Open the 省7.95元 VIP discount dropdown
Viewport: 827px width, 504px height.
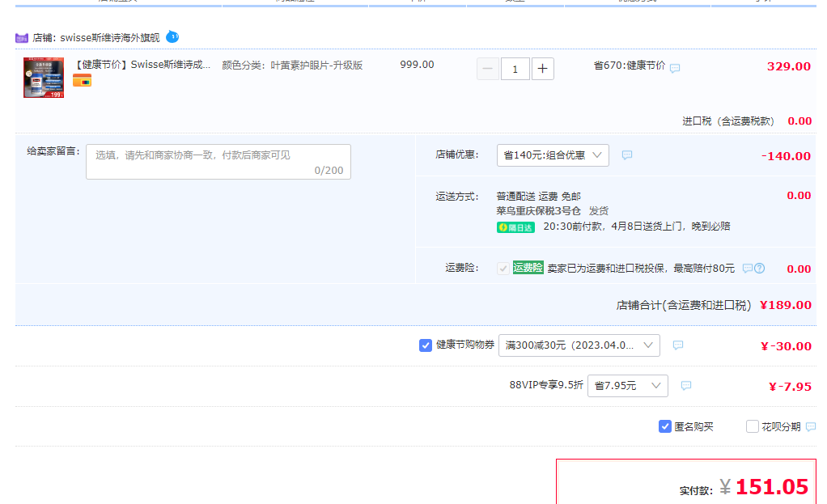[628, 386]
